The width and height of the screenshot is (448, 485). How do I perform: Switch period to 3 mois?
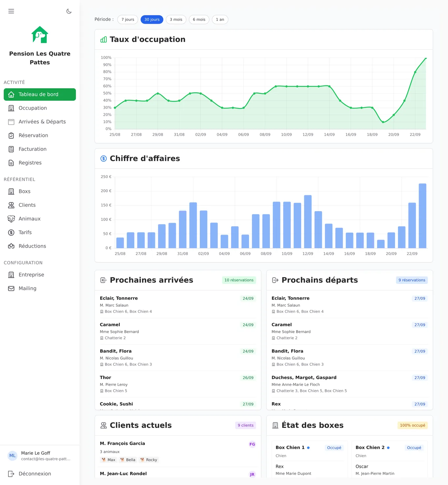click(x=176, y=19)
